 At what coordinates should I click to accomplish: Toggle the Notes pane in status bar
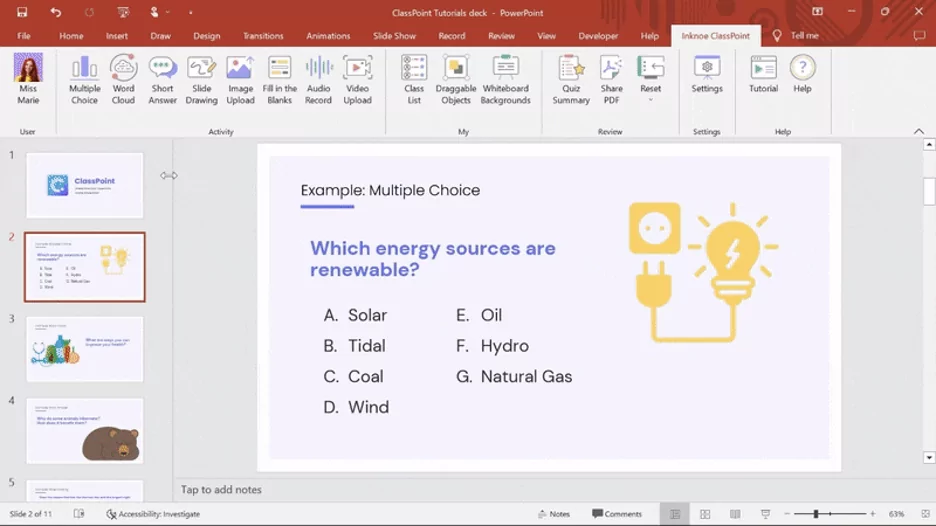552,514
